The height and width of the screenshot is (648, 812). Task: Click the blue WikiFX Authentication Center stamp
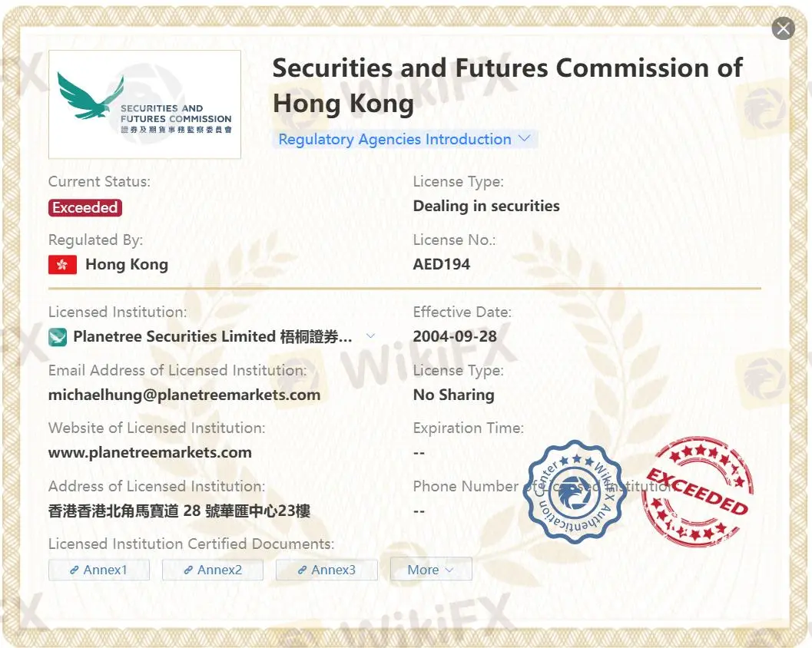[x=575, y=491]
